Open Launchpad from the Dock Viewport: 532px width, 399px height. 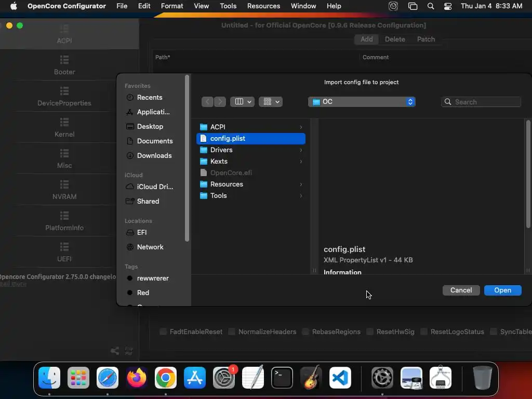(78, 378)
